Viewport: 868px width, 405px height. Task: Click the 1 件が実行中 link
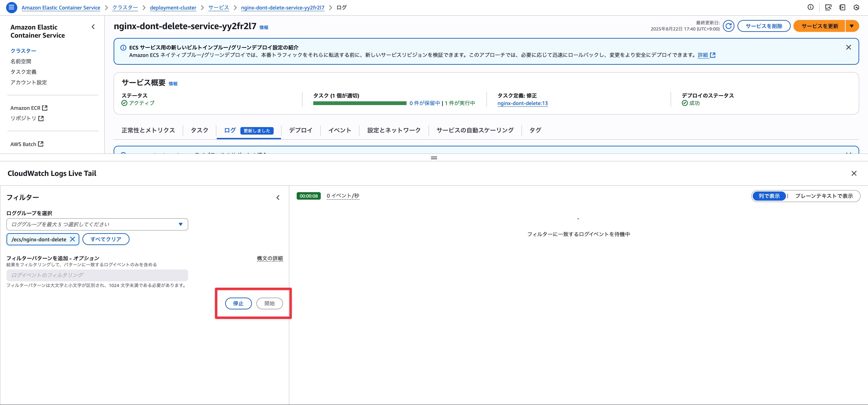[460, 103]
